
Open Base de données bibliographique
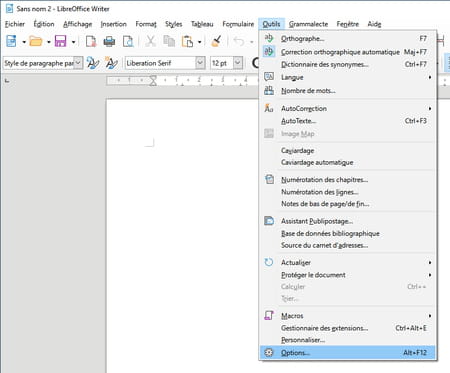point(348,233)
